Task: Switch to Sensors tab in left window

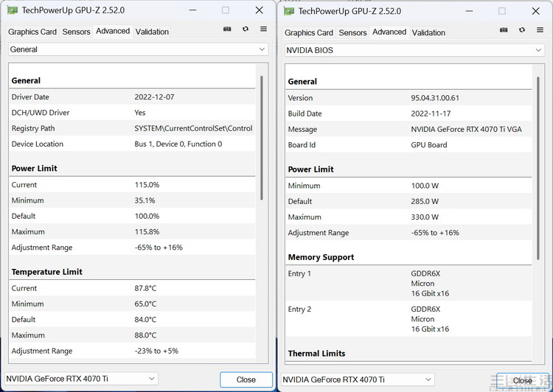Action: pyautogui.click(x=76, y=32)
